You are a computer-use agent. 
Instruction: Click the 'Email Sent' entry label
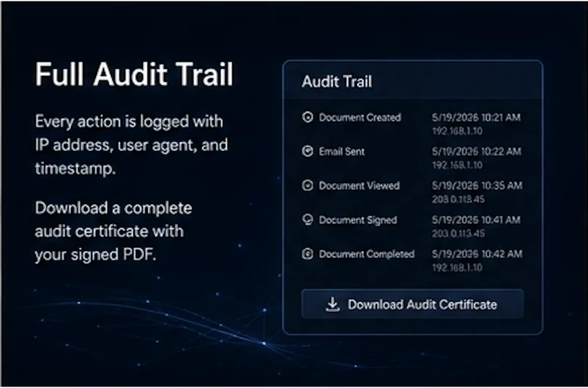click(x=342, y=151)
